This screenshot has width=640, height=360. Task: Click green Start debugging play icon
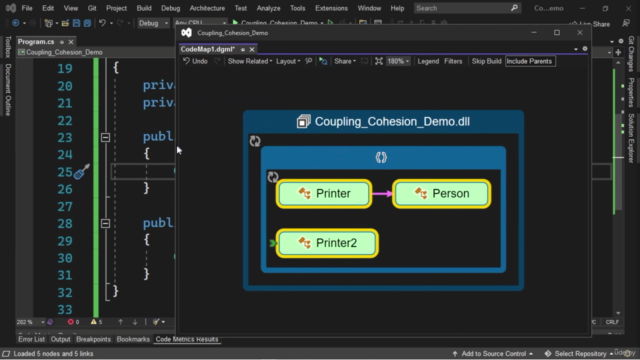[x=235, y=23]
